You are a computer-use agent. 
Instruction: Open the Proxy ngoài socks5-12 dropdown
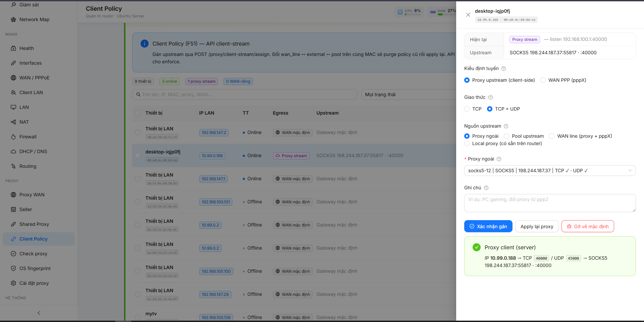550,171
